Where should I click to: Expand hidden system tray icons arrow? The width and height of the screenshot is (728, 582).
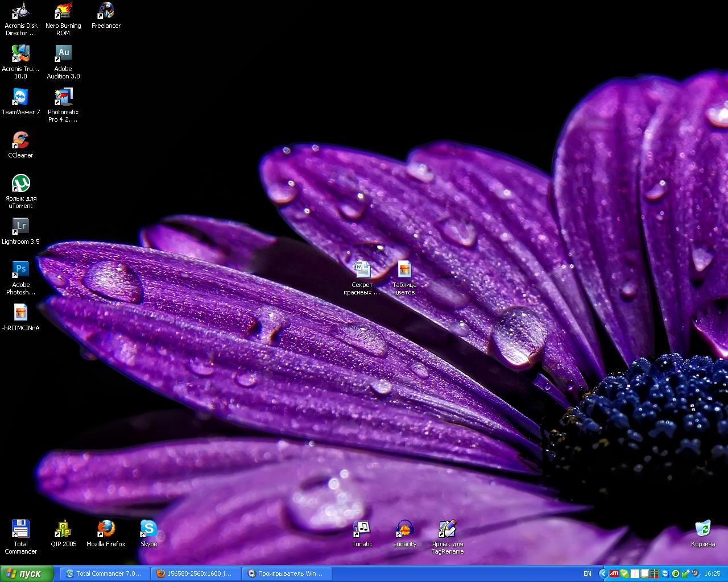tap(603, 573)
